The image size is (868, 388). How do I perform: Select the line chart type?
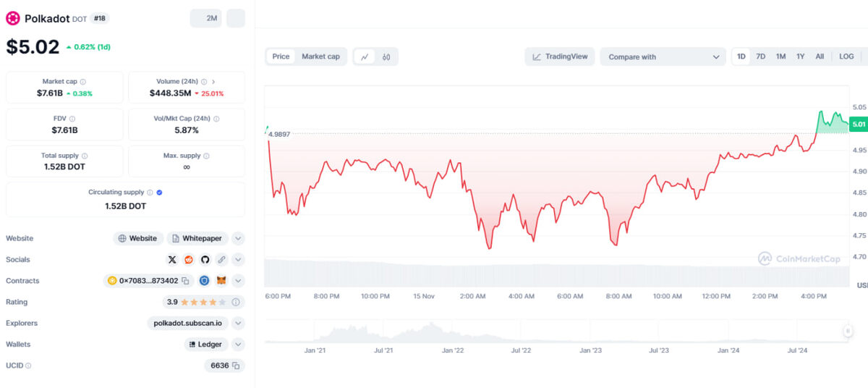point(365,56)
